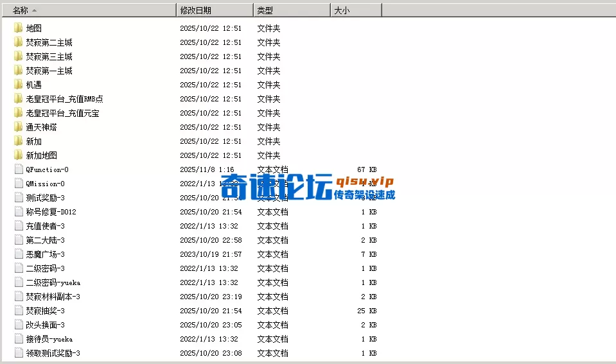This screenshot has height=364, width=616.
Task: Click 文本文档 type in the 充值使者-3 row
Action: [272, 226]
